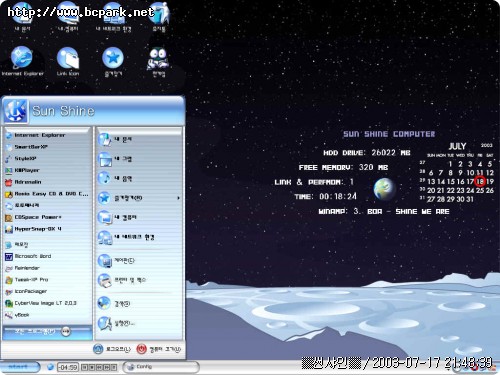The height and width of the screenshot is (375, 500).
Task: Click the -04:59 player time display on taskbar
Action: [x=68, y=367]
